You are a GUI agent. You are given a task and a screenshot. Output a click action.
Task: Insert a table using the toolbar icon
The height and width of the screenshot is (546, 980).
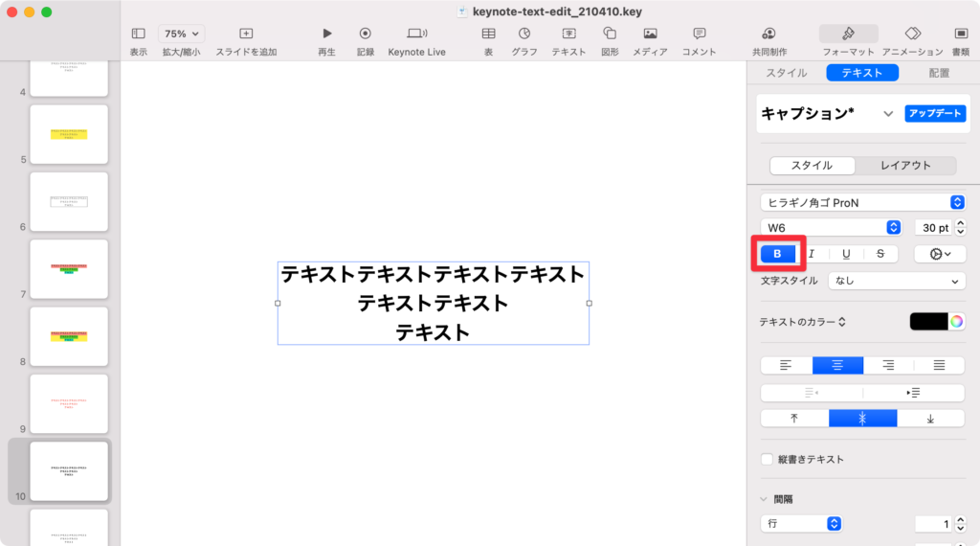(x=488, y=34)
